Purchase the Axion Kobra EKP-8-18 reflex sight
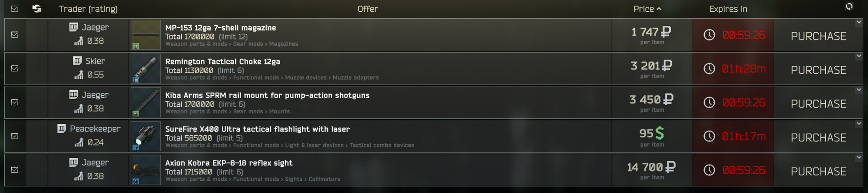This screenshot has width=868, height=193. pyautogui.click(x=818, y=171)
